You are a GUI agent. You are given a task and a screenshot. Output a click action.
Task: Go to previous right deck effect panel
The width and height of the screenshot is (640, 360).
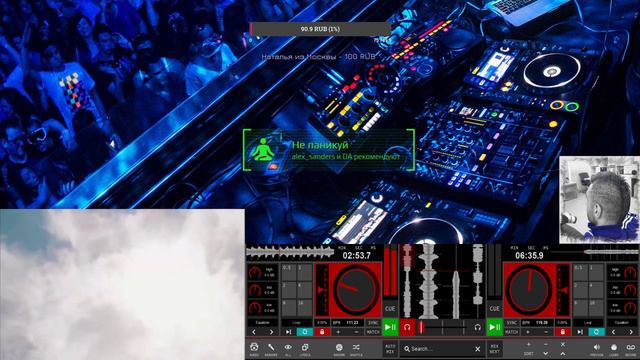point(613,332)
